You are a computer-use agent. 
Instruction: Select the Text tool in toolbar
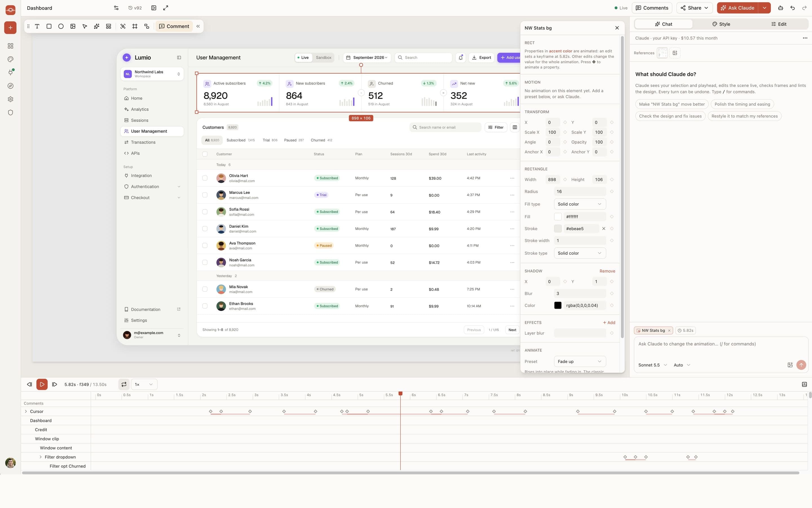(37, 26)
